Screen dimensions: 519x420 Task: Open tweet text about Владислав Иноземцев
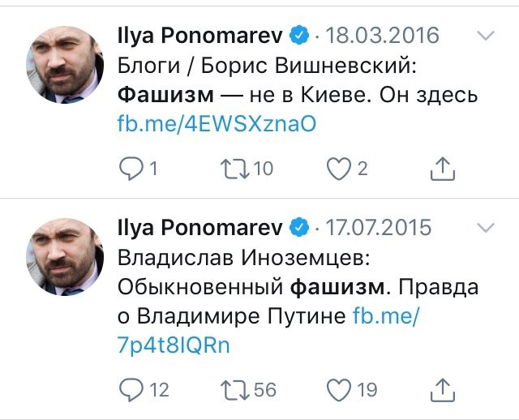click(x=298, y=286)
